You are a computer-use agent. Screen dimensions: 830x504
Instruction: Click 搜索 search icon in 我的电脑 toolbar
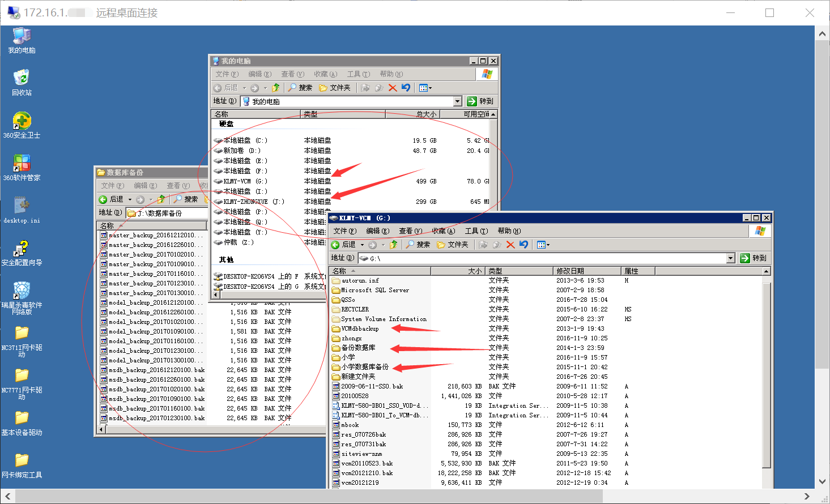click(300, 88)
